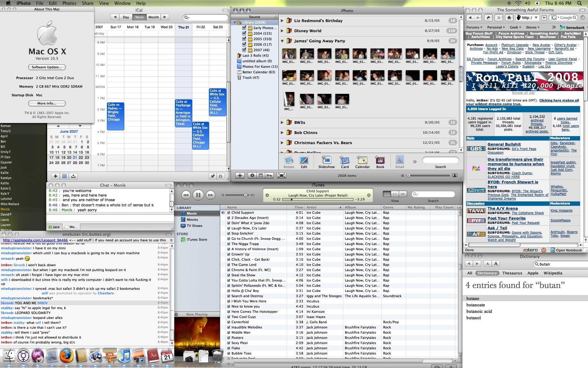Open the Photos menu in menu bar

(x=69, y=3)
